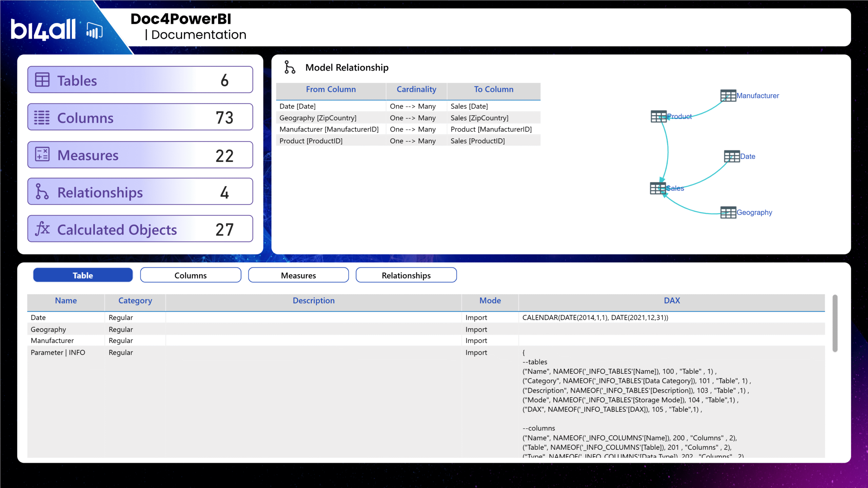868x488 pixels.
Task: Click the Regular category cell for Manufacturer
Action: coord(135,341)
